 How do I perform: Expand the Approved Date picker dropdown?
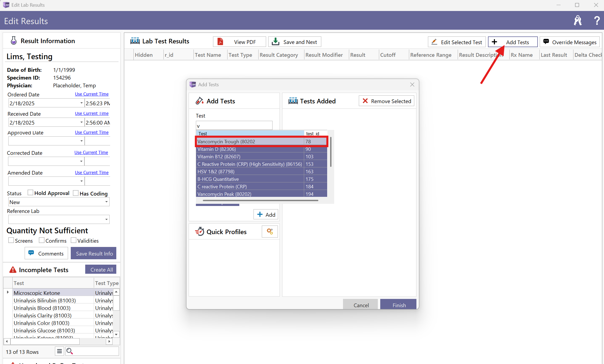81,141
